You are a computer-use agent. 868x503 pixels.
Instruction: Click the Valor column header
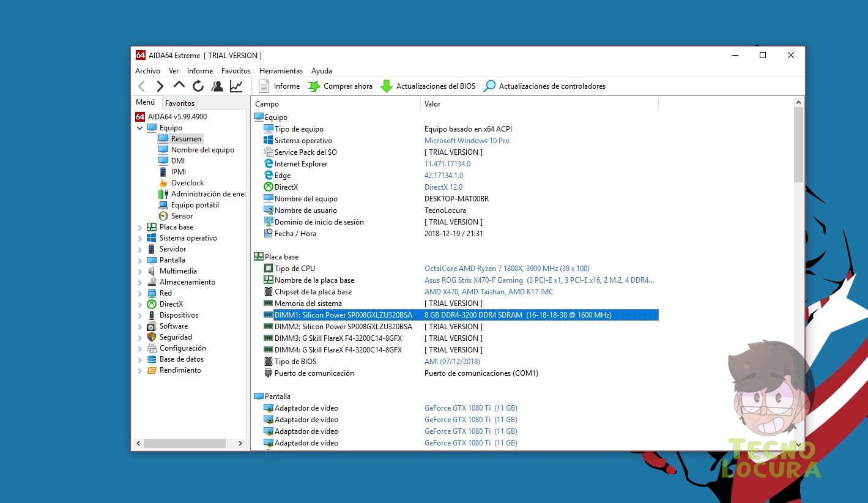[540, 104]
